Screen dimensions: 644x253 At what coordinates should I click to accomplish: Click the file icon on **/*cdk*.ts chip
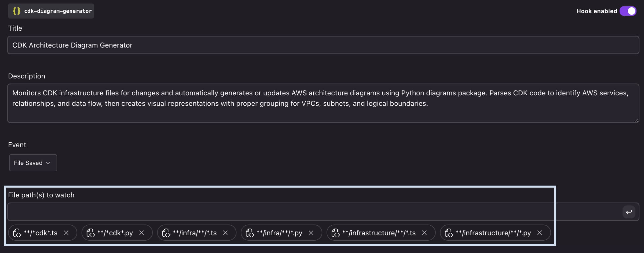(x=18, y=233)
